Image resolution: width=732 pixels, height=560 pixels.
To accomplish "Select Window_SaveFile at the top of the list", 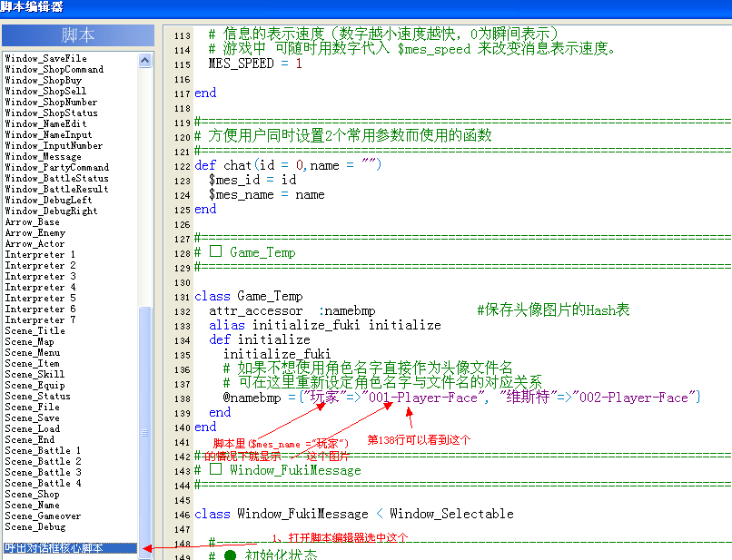I will (45, 58).
